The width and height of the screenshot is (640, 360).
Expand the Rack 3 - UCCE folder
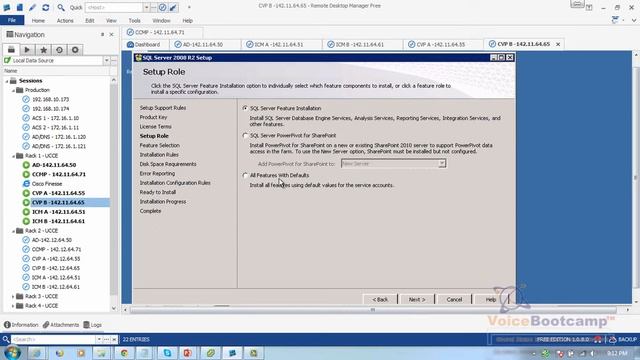[x=13, y=297]
